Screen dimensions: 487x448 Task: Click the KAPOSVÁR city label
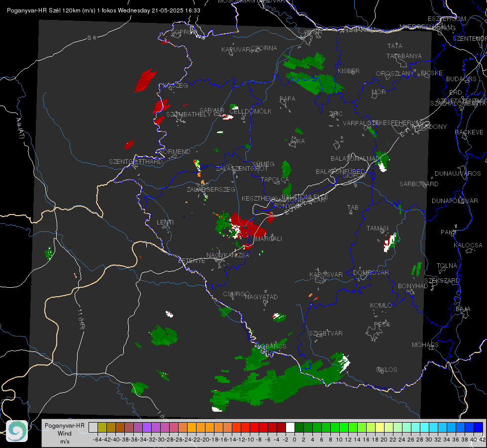tap(326, 274)
